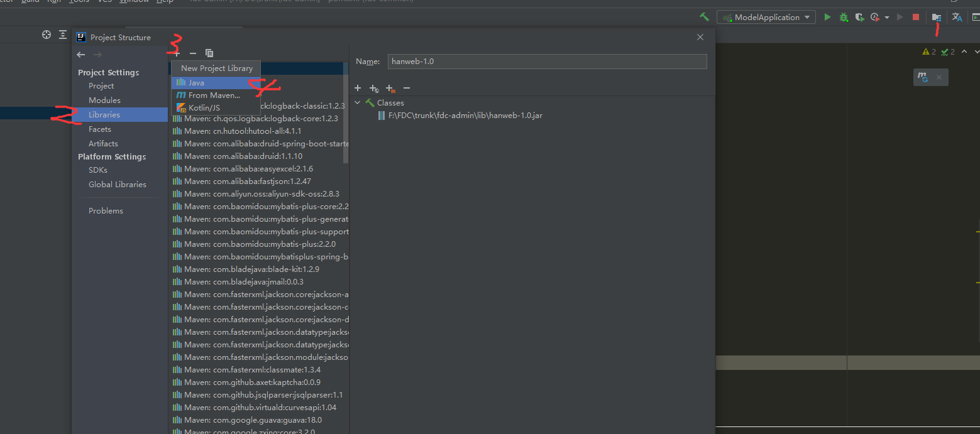Click the Translate icon in main toolbar
The height and width of the screenshot is (434, 980).
pos(957,17)
